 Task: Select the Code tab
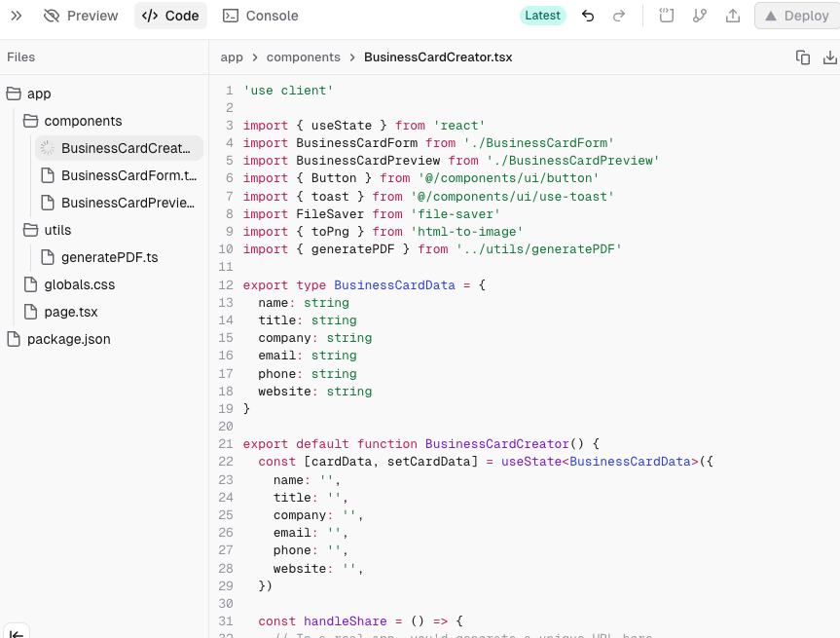click(x=170, y=16)
